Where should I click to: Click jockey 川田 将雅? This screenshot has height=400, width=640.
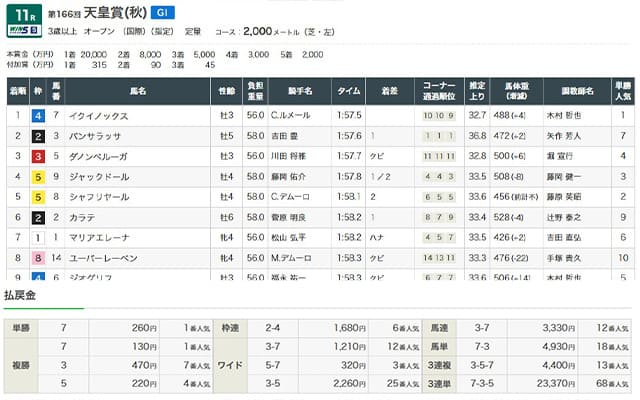pyautogui.click(x=289, y=156)
